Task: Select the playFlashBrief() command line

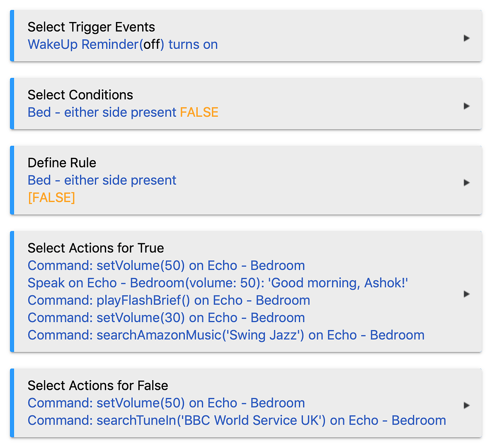Action: pos(168,300)
